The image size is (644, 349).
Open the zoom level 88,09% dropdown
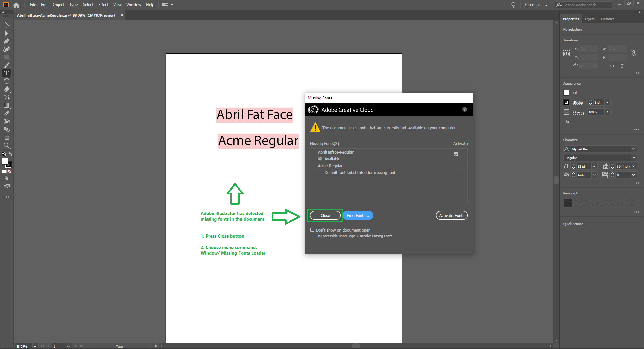[x=35, y=346]
